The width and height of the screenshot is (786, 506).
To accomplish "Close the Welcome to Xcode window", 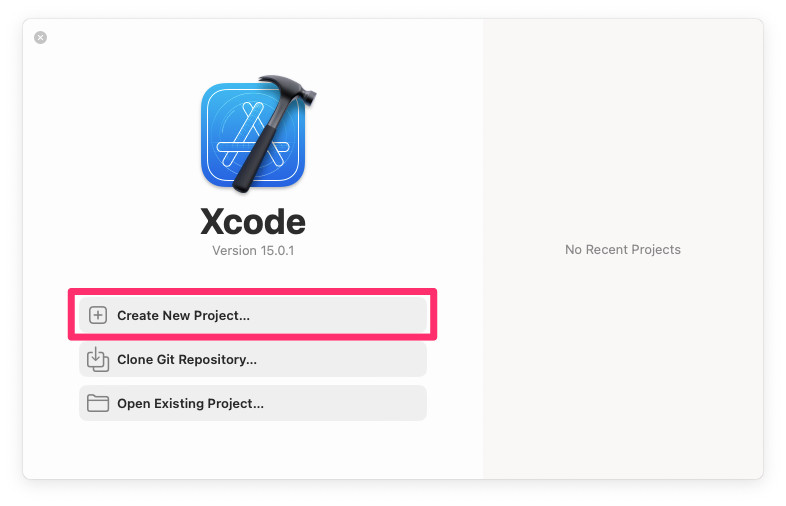I will (41, 38).
